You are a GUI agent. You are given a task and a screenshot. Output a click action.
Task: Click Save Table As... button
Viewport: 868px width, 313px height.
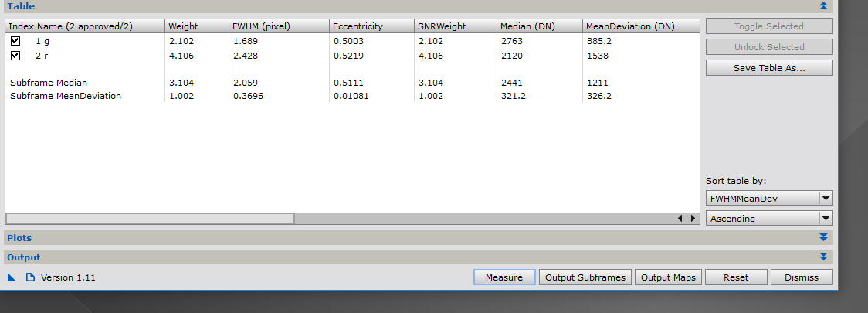point(769,68)
